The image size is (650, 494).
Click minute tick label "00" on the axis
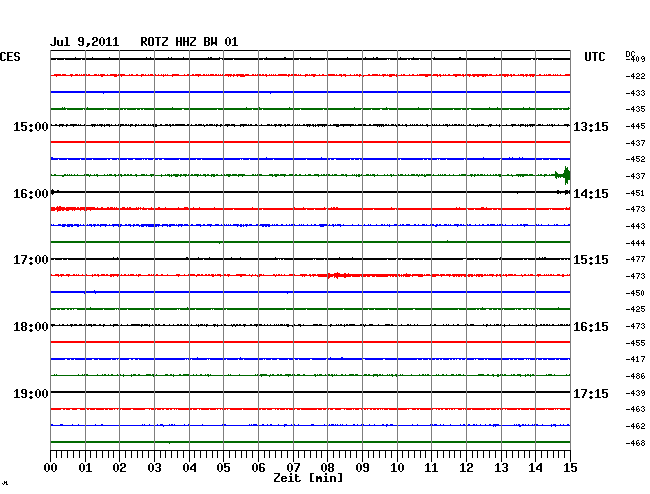[50, 467]
